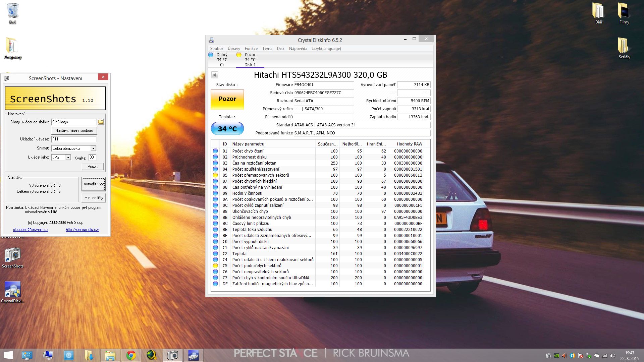This screenshot has height=362, width=644.
Task: Open the Jazyk(Language) menu
Action: coord(326,49)
